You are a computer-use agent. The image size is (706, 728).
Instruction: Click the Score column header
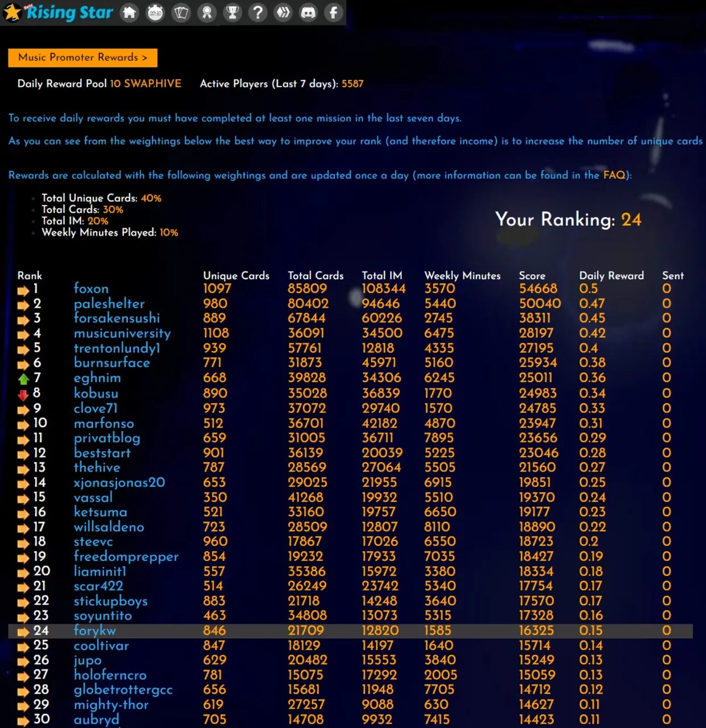click(532, 275)
